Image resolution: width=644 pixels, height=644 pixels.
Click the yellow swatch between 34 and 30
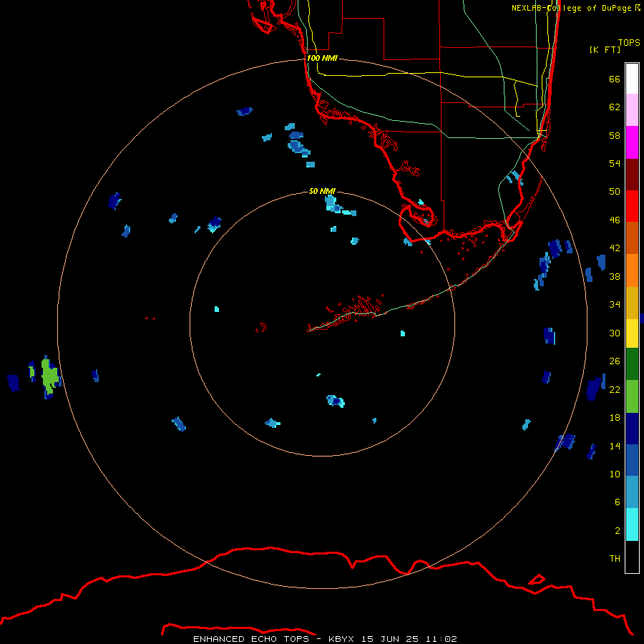pyautogui.click(x=632, y=333)
